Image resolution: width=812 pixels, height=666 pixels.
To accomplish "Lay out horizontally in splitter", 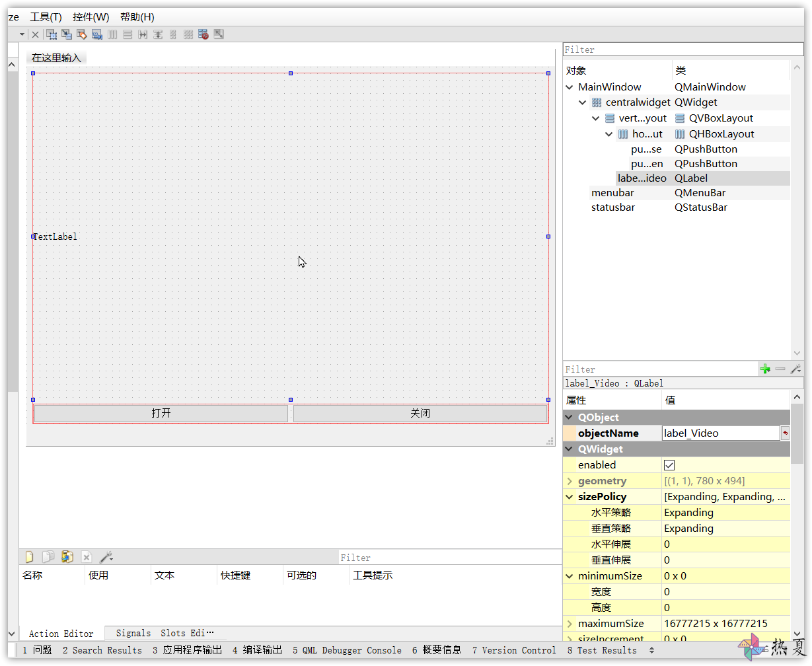I will tap(143, 34).
